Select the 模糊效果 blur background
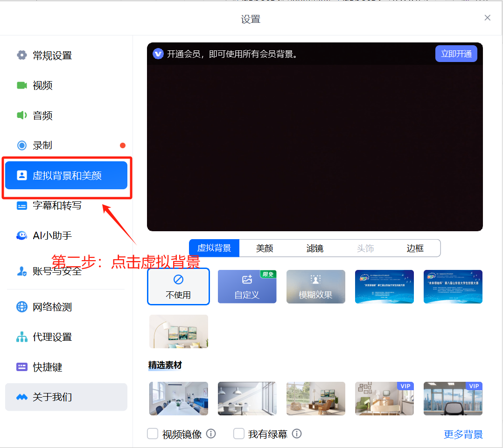Screen dimensions: 503x448 pyautogui.click(x=316, y=287)
